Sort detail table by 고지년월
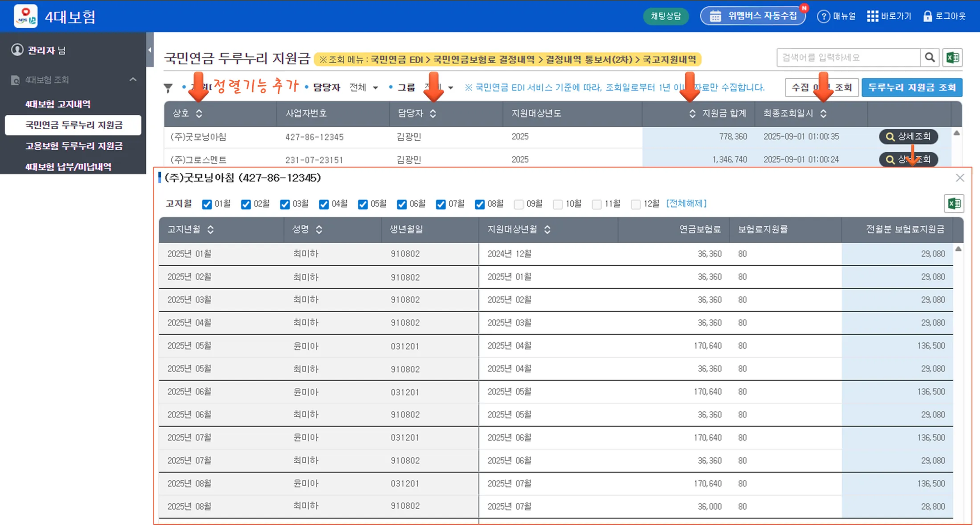The width and height of the screenshot is (980, 525). [211, 230]
